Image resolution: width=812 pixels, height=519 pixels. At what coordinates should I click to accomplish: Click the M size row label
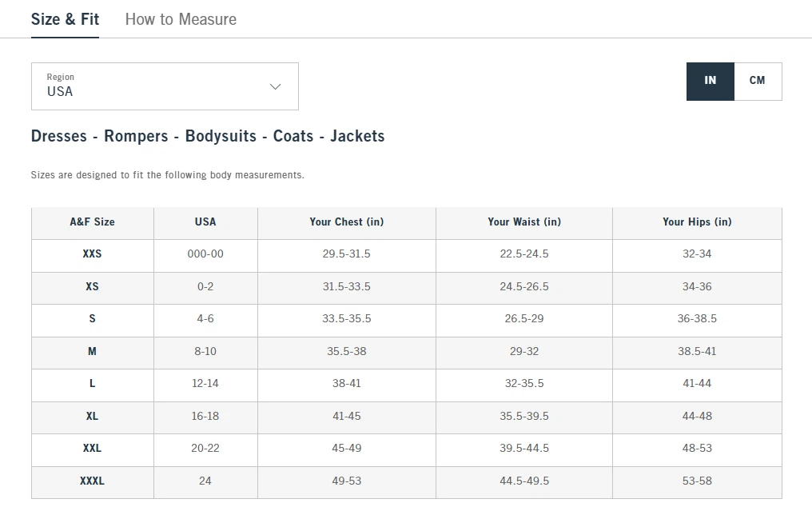point(92,351)
